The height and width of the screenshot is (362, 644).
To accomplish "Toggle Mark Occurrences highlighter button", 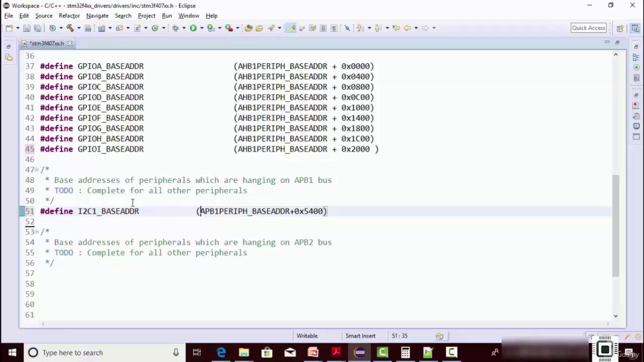I will (x=291, y=28).
